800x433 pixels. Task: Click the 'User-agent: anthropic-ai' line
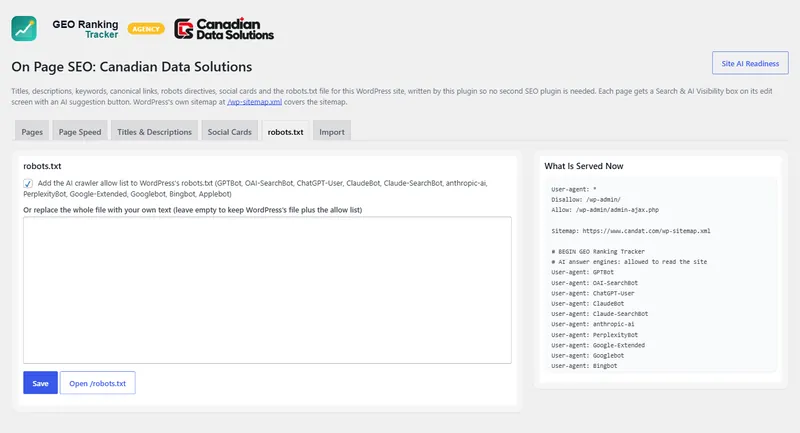[x=593, y=324]
